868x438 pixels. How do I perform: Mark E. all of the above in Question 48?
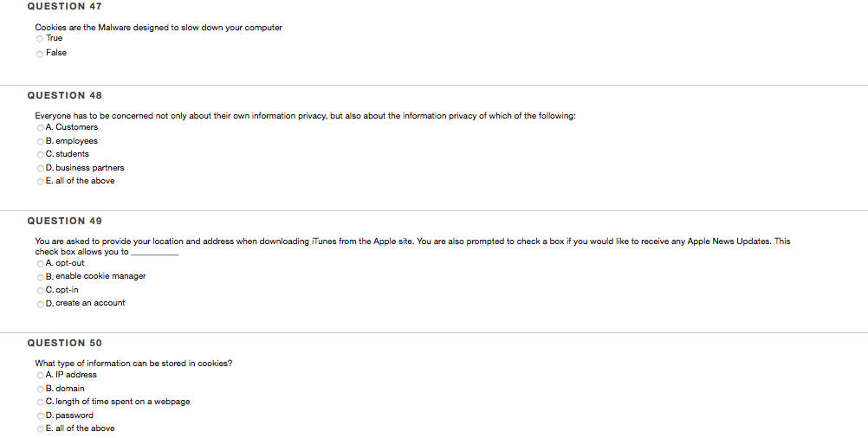point(40,182)
